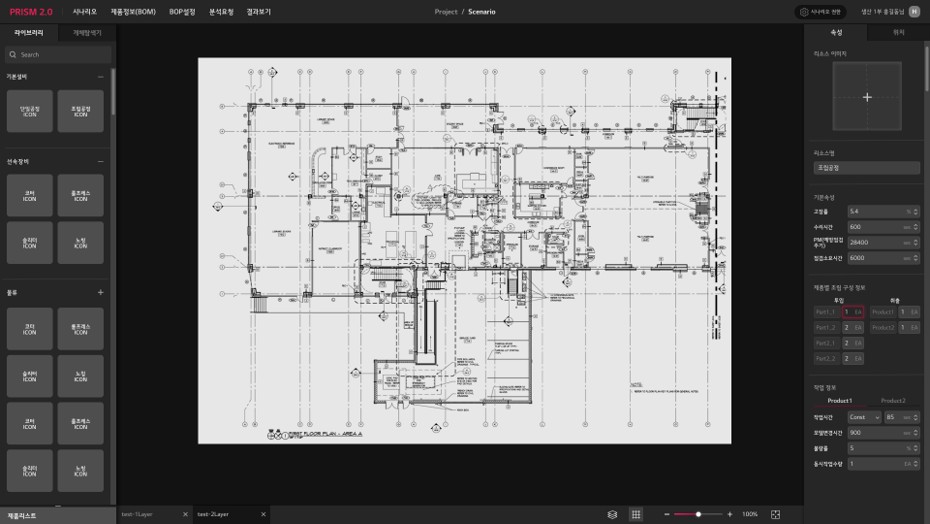Open the 제품리스트 panel button
The width and height of the screenshot is (930, 524).
point(22,515)
